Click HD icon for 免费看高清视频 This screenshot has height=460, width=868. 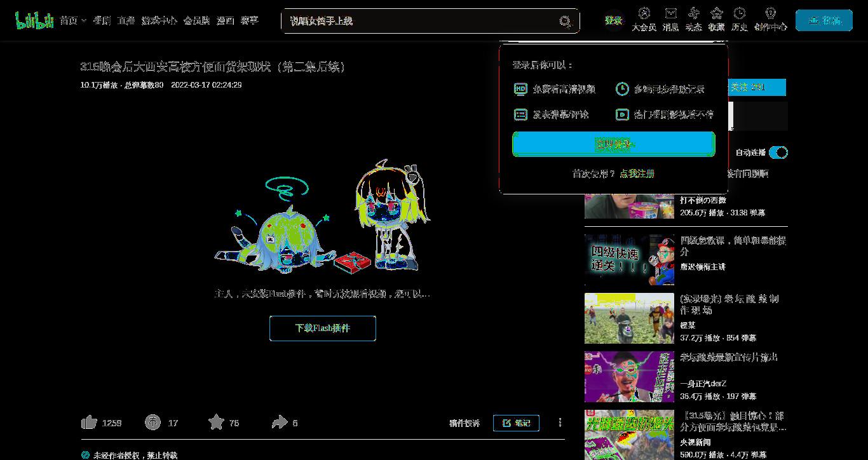(x=520, y=89)
